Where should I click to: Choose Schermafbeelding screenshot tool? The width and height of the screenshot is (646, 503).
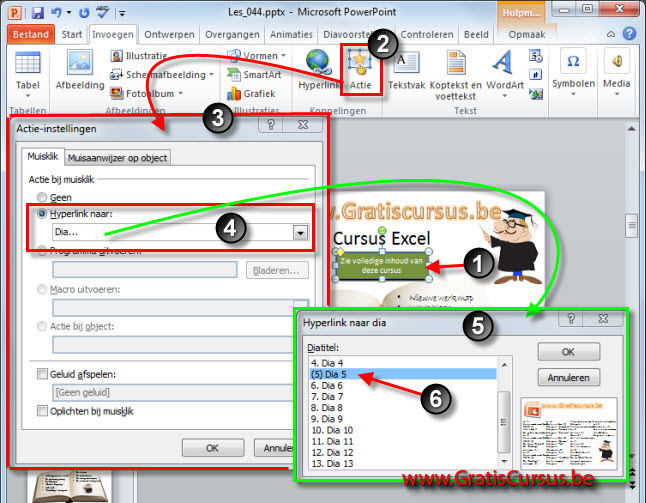pyautogui.click(x=158, y=75)
